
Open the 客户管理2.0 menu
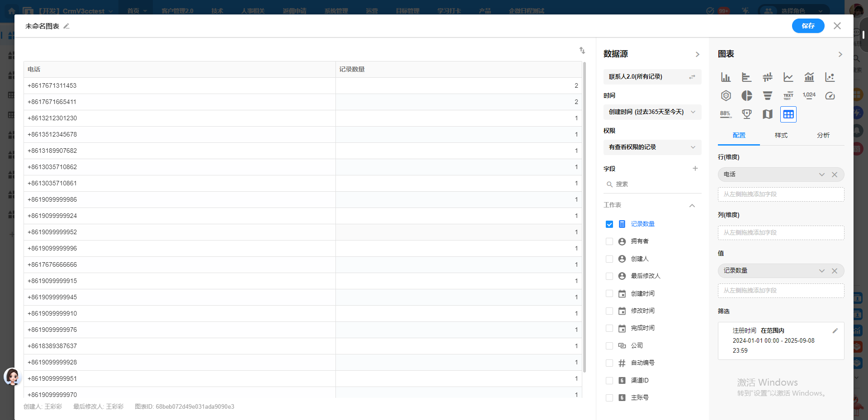[177, 10]
